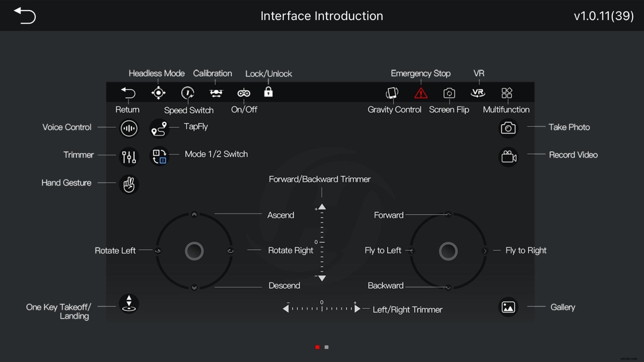The image size is (644, 362).
Task: Click the Speed Switch icon
Action: (187, 93)
